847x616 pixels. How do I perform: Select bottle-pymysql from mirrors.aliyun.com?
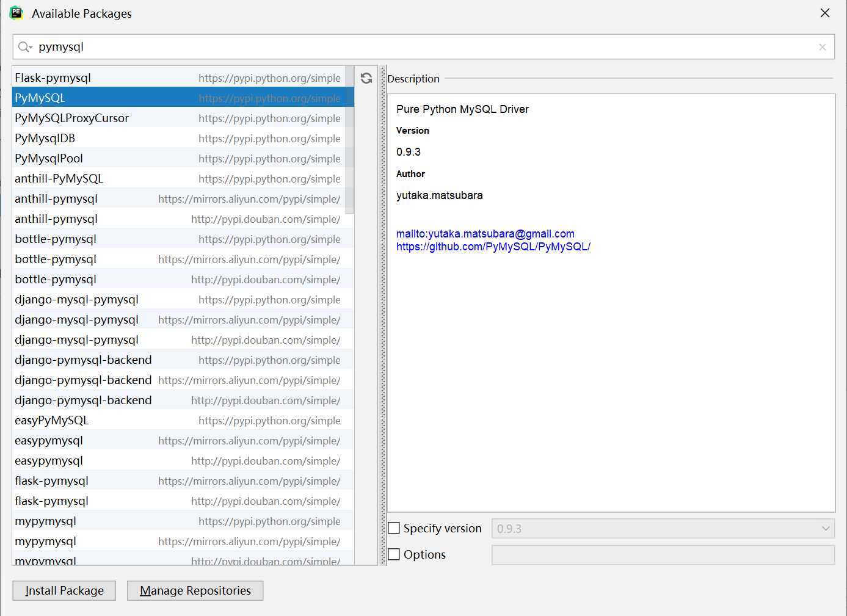tap(183, 259)
